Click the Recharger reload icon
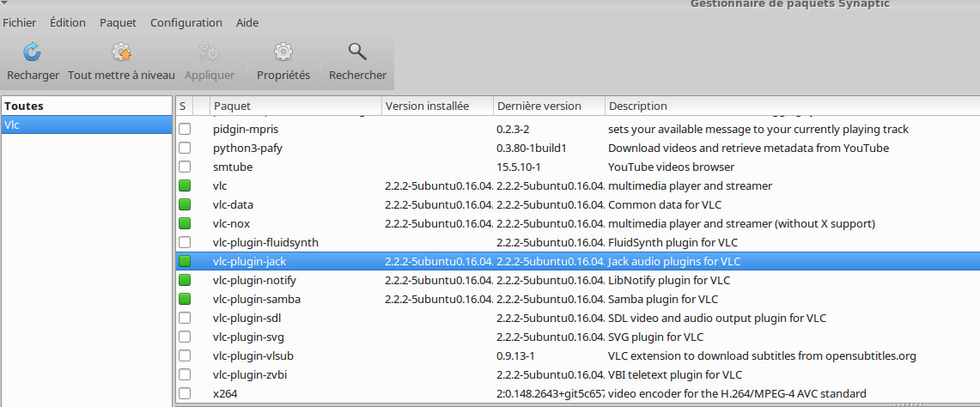 pos(33,52)
